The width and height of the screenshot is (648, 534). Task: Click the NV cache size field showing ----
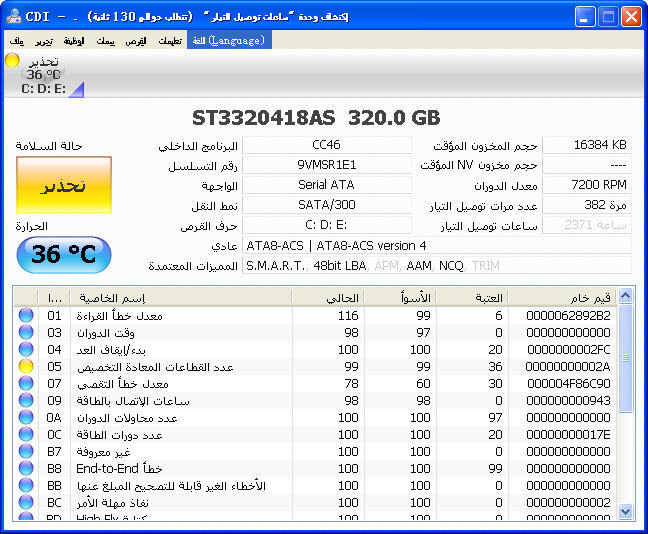587,165
